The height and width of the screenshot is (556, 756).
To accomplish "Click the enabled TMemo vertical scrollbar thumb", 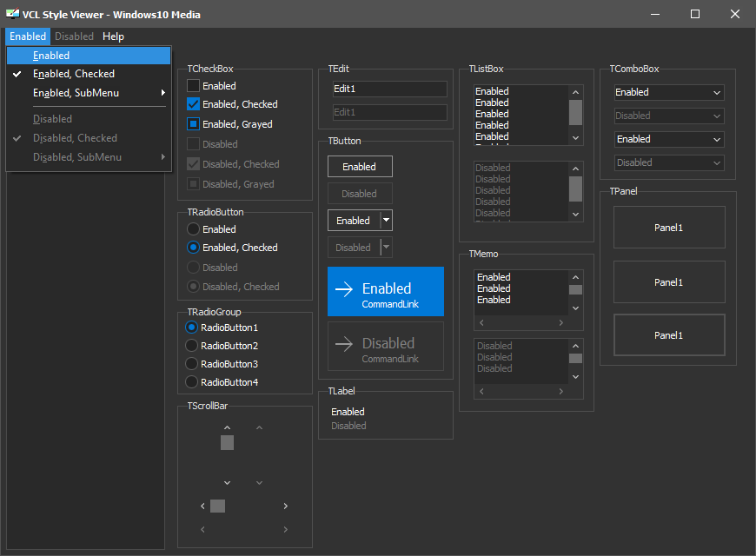I will pyautogui.click(x=575, y=290).
